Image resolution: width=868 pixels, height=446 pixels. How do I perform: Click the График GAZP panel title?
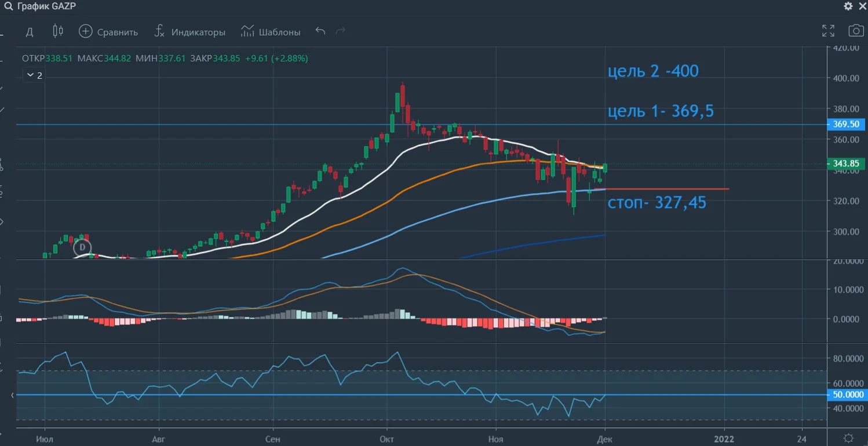(47, 6)
